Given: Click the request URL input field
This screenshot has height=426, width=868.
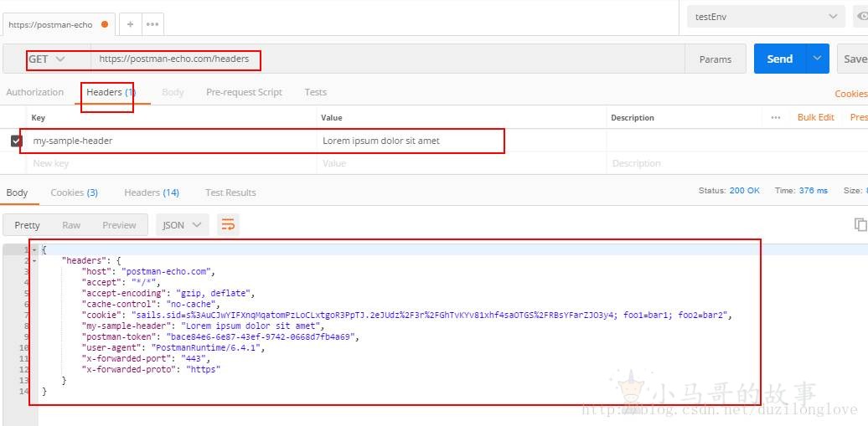Looking at the screenshot, I should pos(387,59).
